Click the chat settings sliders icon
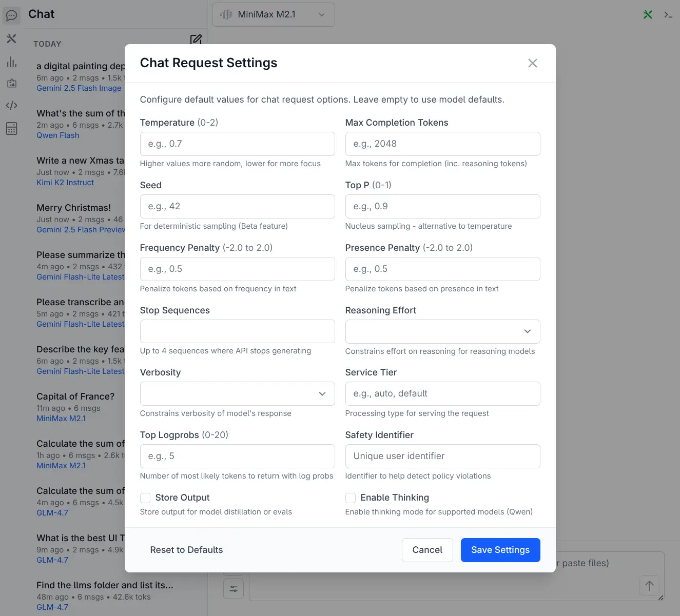This screenshot has height=616, width=680. (x=234, y=588)
